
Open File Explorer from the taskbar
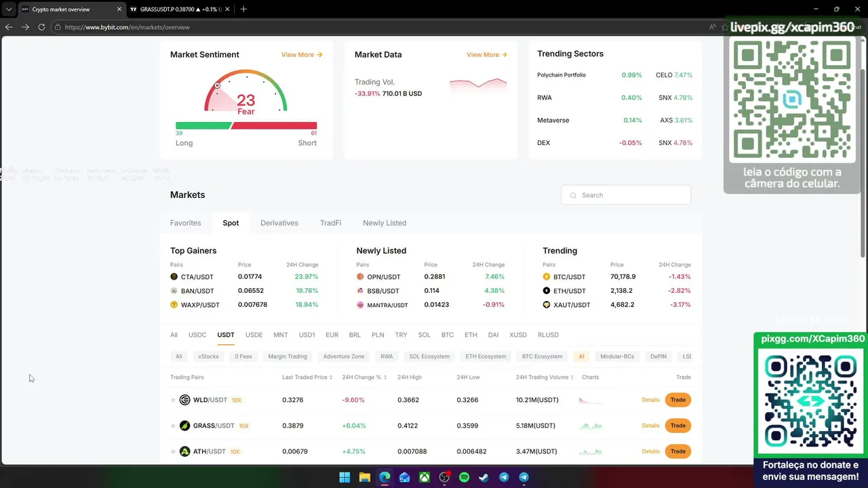364,477
